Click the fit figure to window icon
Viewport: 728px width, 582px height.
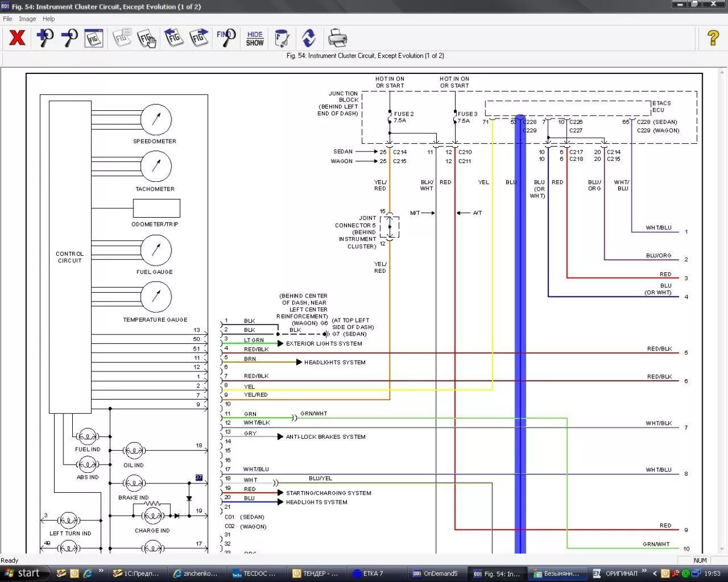94,38
